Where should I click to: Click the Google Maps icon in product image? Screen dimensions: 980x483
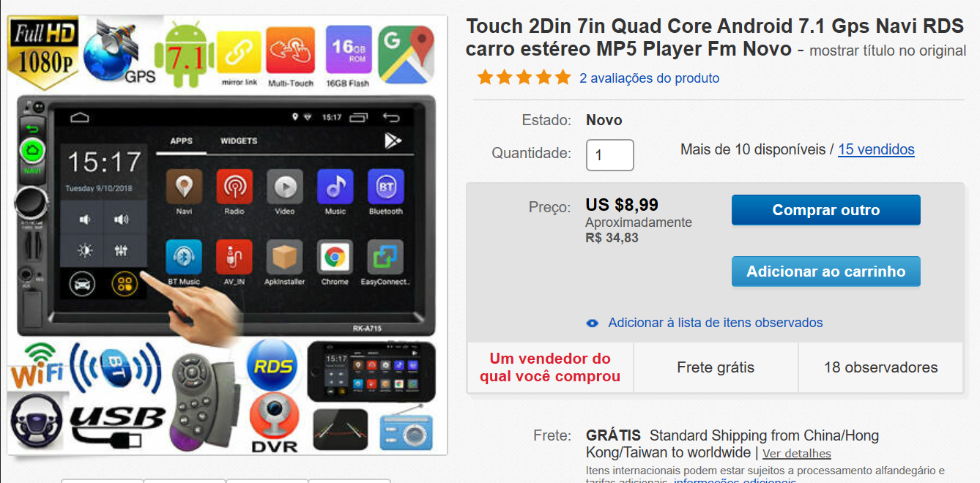tap(407, 54)
